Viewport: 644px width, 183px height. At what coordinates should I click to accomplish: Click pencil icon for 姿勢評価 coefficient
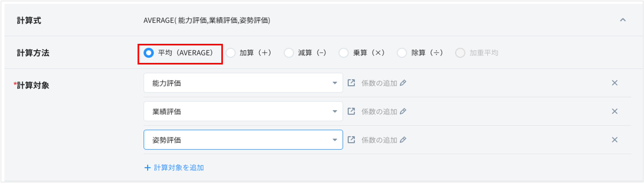pyautogui.click(x=403, y=140)
